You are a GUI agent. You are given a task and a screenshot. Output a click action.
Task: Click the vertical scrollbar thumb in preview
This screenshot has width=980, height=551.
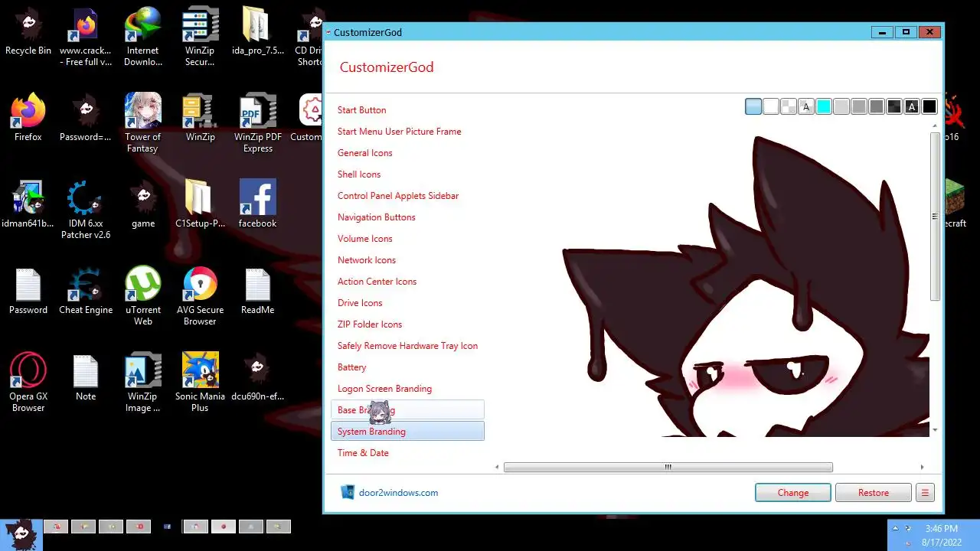coord(935,217)
